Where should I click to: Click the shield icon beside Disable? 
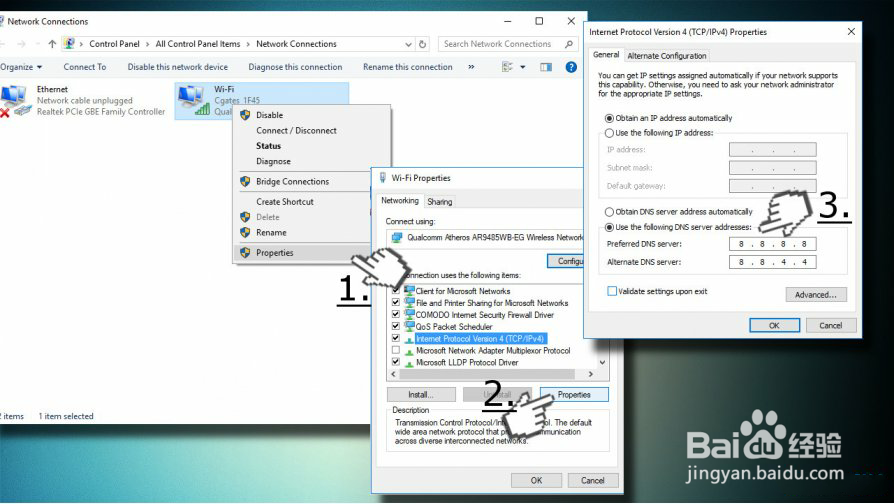[245, 115]
